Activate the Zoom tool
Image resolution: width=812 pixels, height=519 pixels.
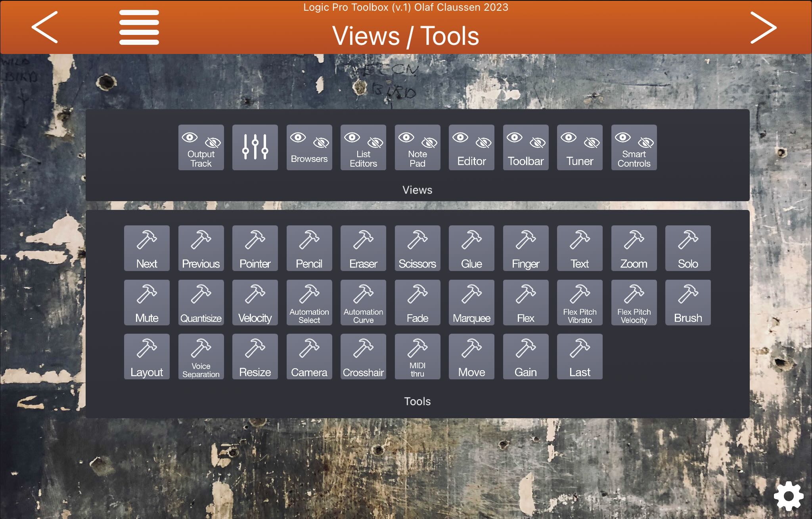point(634,248)
